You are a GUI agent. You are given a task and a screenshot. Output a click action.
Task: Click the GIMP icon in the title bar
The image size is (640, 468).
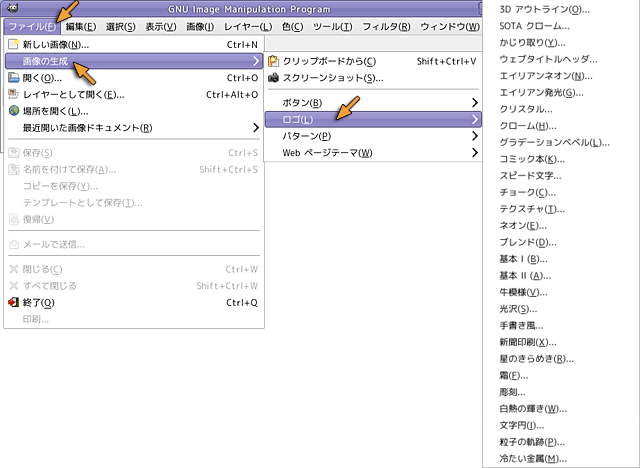(x=12, y=8)
